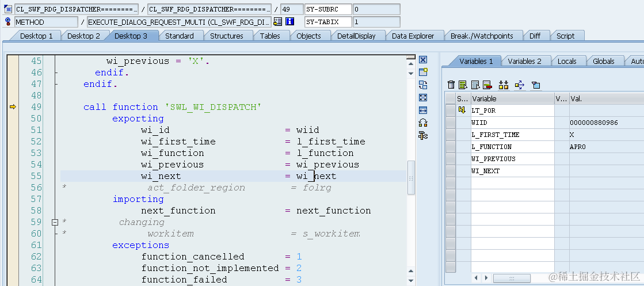Image resolution: width=644 pixels, height=286 pixels.
Task: Switch to the Locals tab
Action: (567, 61)
